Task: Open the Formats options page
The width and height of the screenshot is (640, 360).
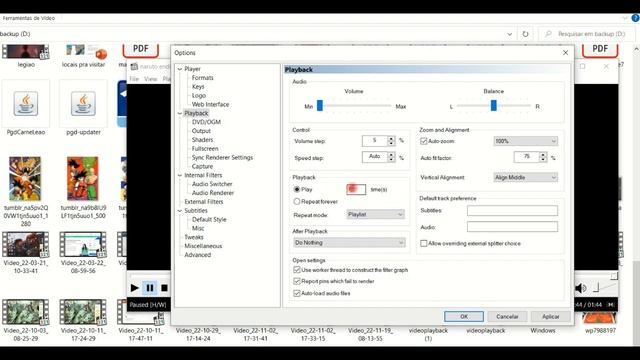Action: click(x=202, y=78)
